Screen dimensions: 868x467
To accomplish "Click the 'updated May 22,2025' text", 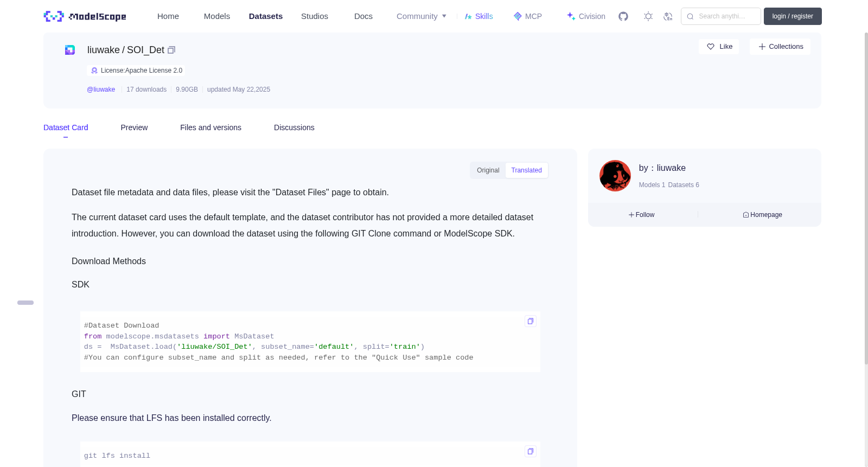I will click(239, 89).
